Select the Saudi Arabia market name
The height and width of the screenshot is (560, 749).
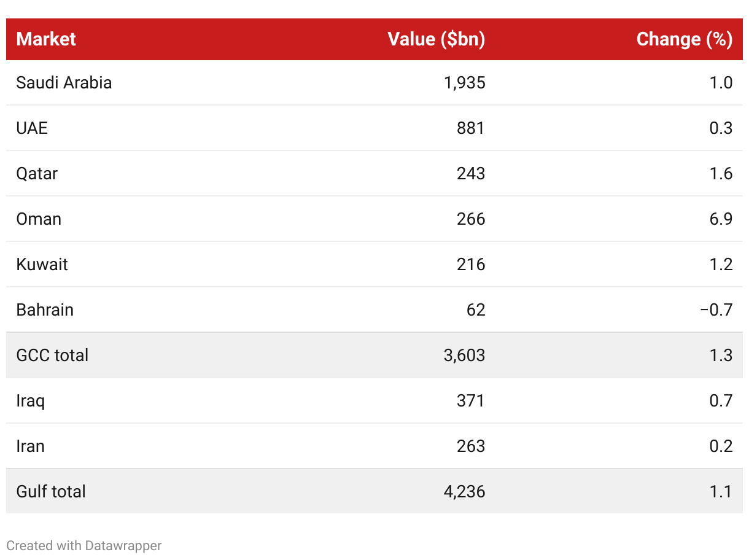pos(64,82)
